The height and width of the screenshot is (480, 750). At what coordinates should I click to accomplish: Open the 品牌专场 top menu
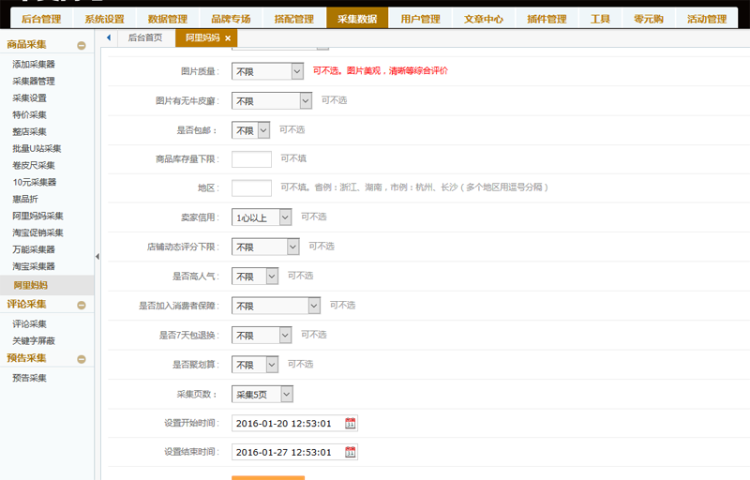tap(231, 19)
